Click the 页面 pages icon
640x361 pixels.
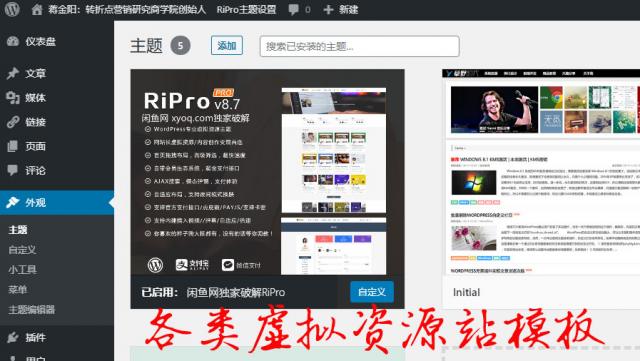(x=13, y=146)
